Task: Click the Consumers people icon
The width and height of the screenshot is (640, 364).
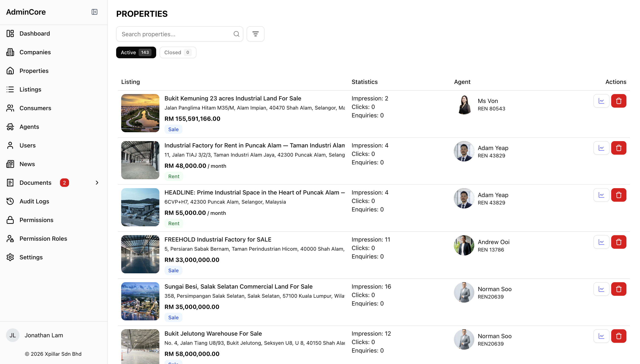Action: tap(10, 108)
